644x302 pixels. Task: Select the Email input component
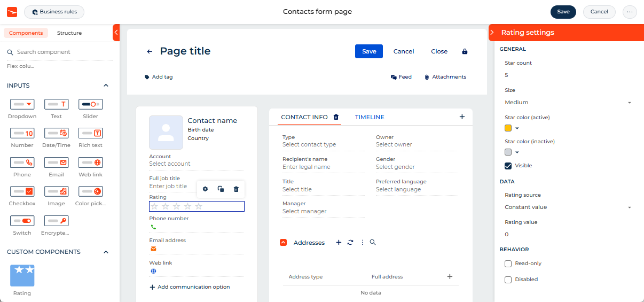(x=56, y=167)
